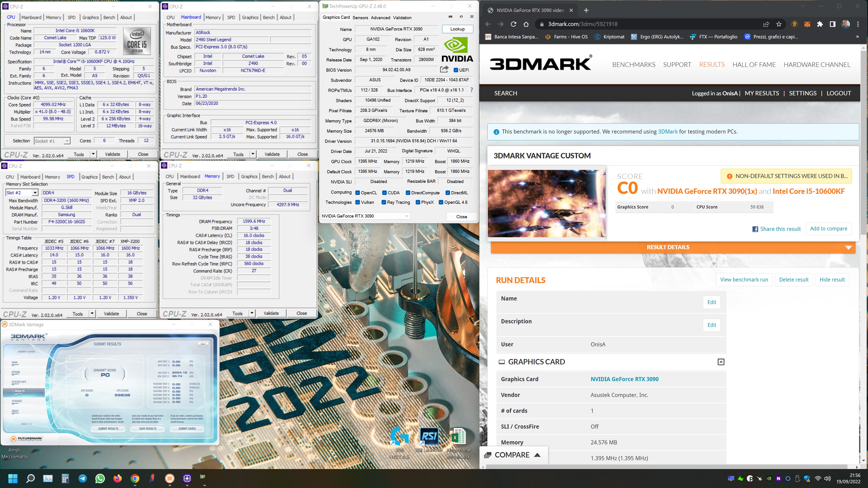
Task: Go to the browser home page
Action: point(526,24)
